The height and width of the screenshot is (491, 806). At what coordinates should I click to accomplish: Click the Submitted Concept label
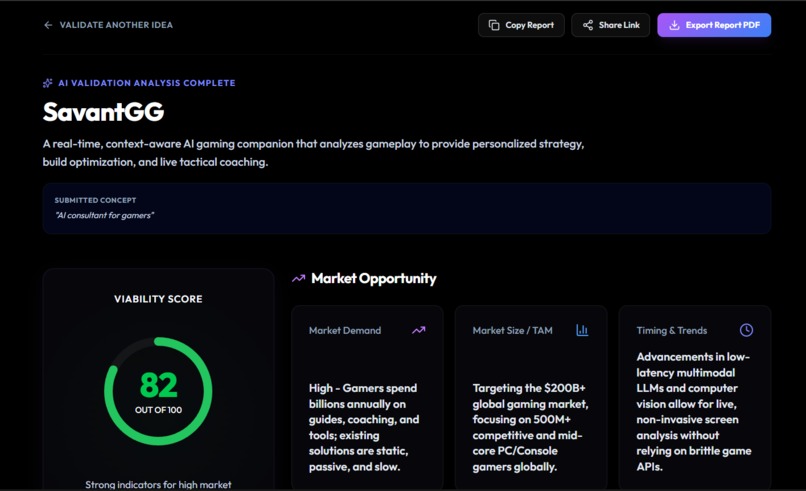[96, 200]
